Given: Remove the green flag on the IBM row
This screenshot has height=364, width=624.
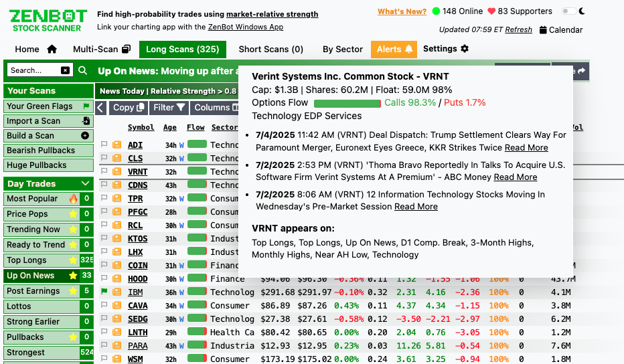Looking at the screenshot, I should coord(104,292).
